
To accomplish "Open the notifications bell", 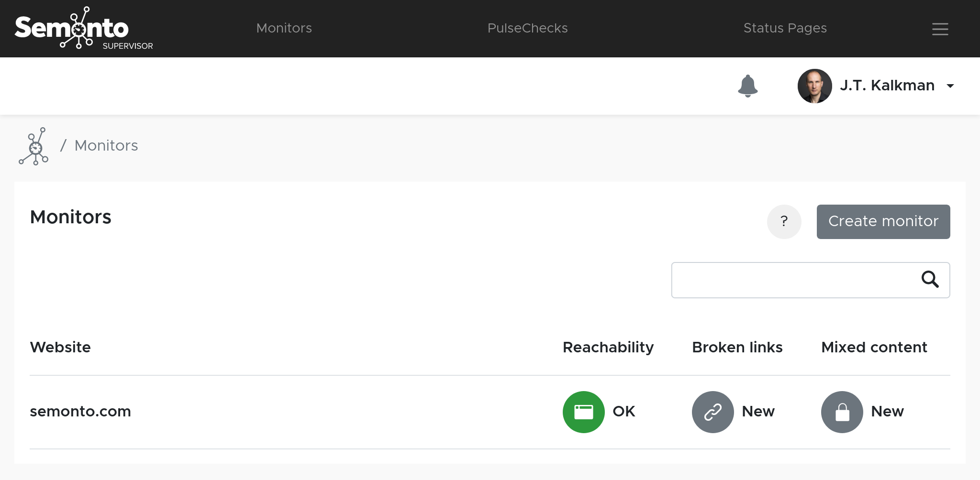I will point(747,86).
